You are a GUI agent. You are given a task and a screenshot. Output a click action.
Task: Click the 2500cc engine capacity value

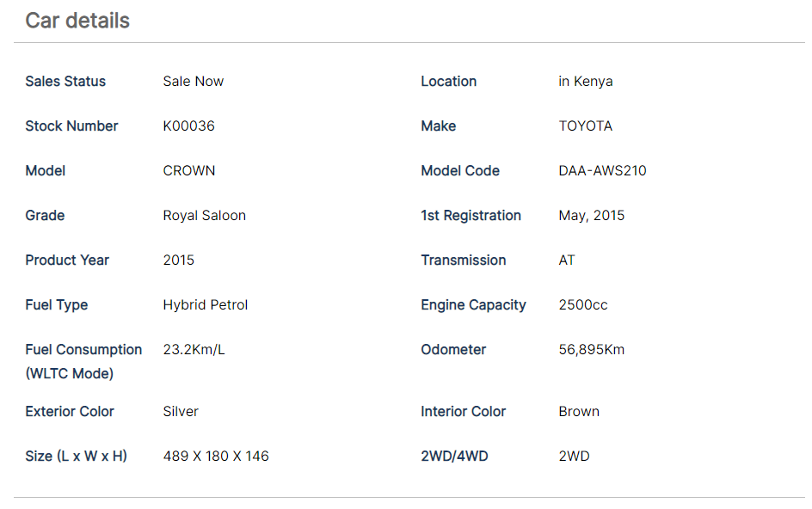click(x=582, y=305)
